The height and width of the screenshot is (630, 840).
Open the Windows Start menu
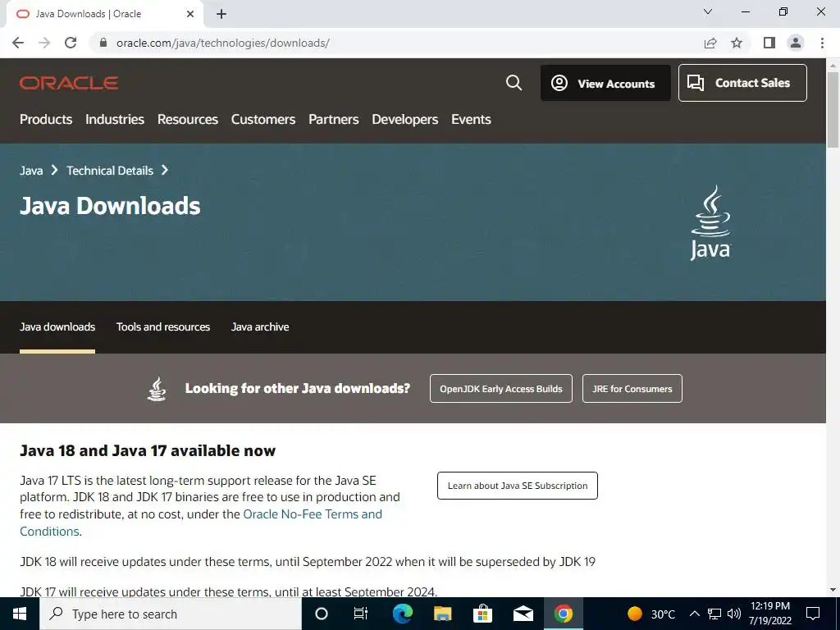(20, 614)
